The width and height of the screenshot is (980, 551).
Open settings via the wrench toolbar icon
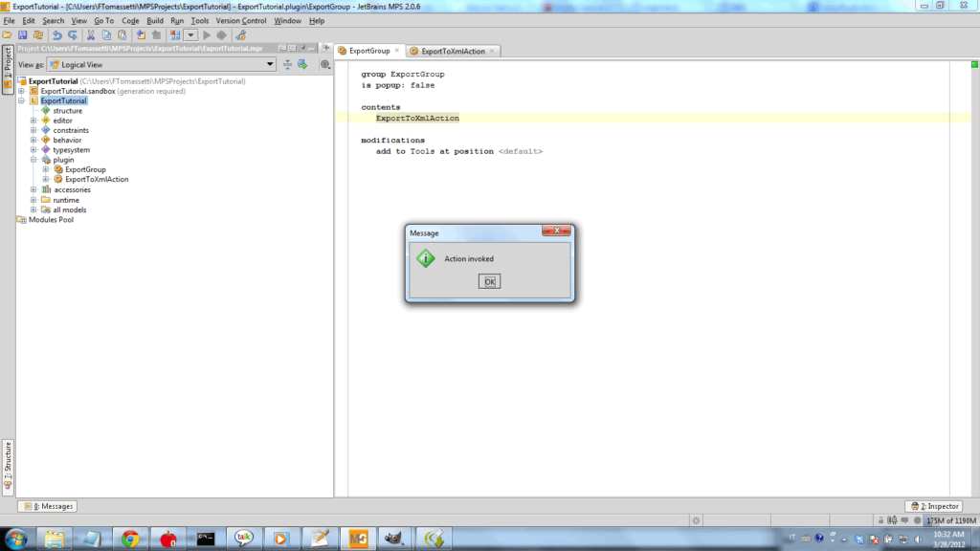tap(240, 35)
